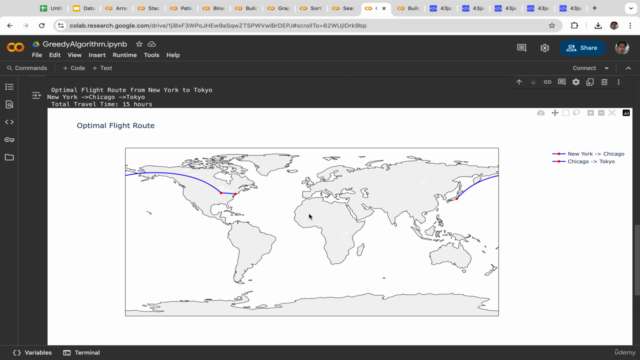Image resolution: width=640 pixels, height=360 pixels.
Task: Toggle Chicago -> Tokyo legend trace
Action: coord(583,161)
